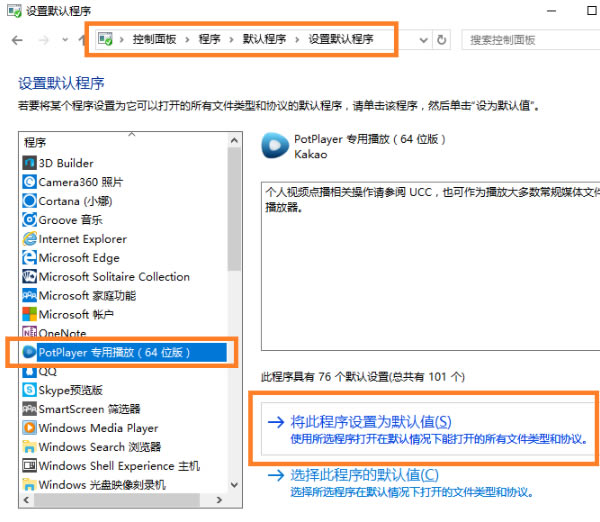Viewport: 600px width, 522px height.
Task: Select Microsoft Solitaire Collection in the list
Action: [114, 276]
